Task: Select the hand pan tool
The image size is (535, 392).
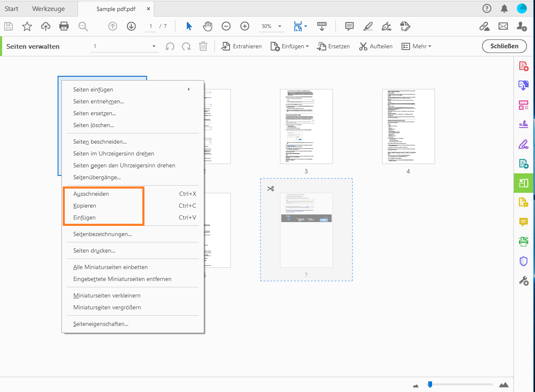Action: [x=208, y=26]
